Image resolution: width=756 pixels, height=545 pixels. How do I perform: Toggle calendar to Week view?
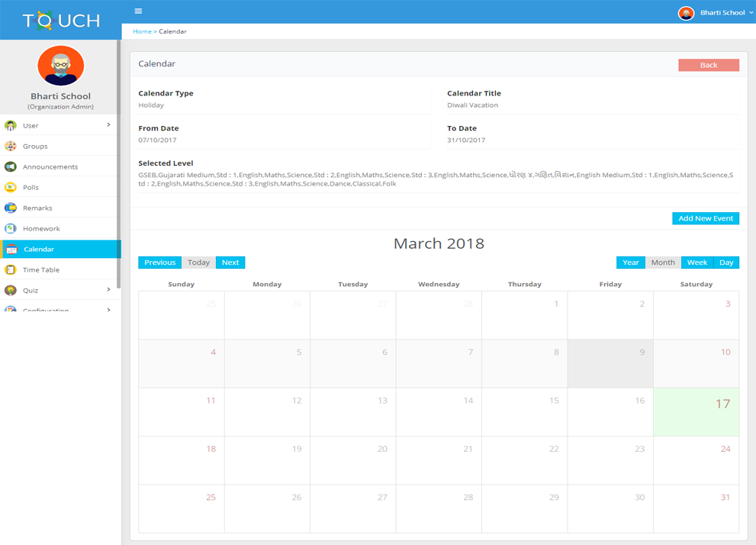pyautogui.click(x=696, y=263)
